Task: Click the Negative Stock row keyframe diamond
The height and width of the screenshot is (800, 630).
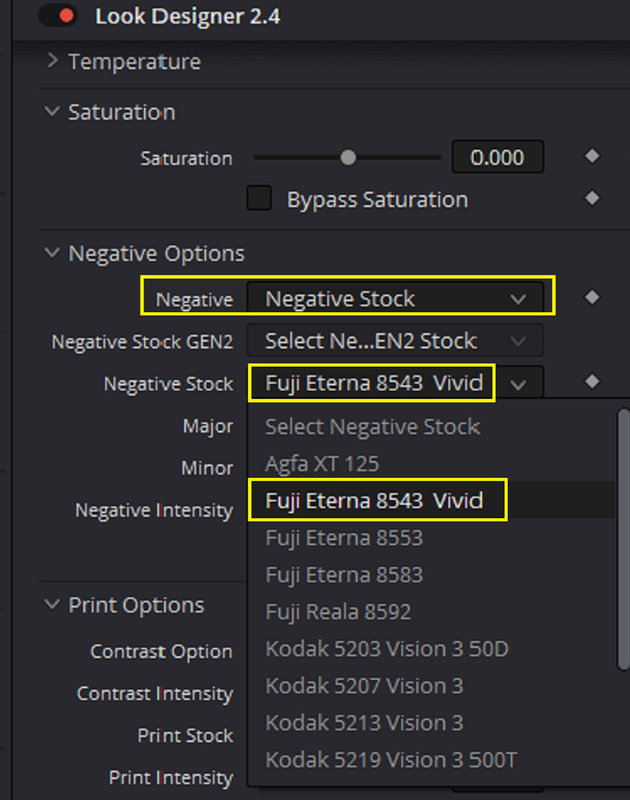Action: pyautogui.click(x=592, y=381)
